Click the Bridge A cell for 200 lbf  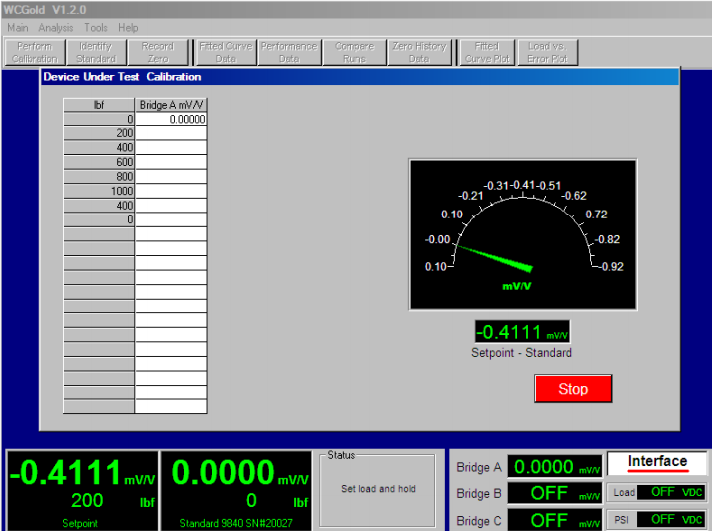click(171, 133)
